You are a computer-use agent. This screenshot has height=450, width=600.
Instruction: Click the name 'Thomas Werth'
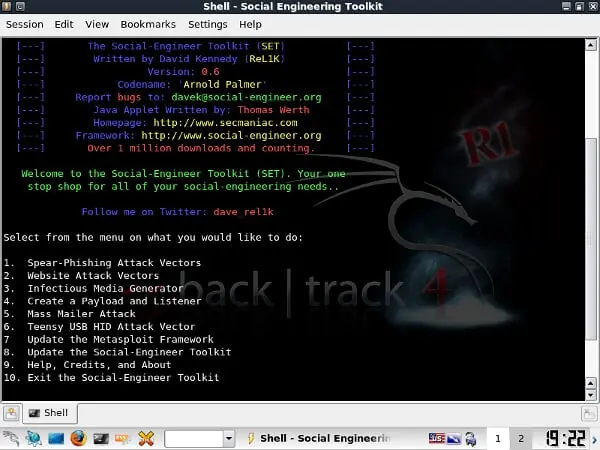[273, 110]
